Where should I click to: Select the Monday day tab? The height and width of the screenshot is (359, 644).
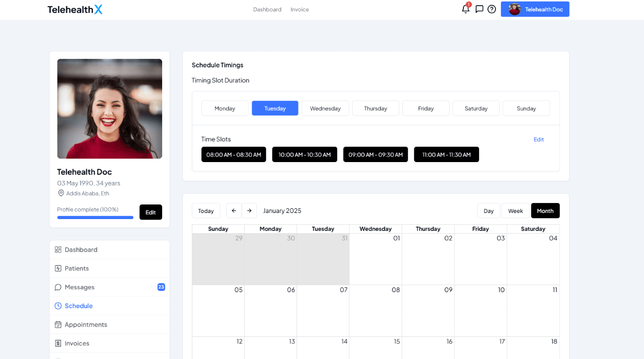[x=225, y=108]
